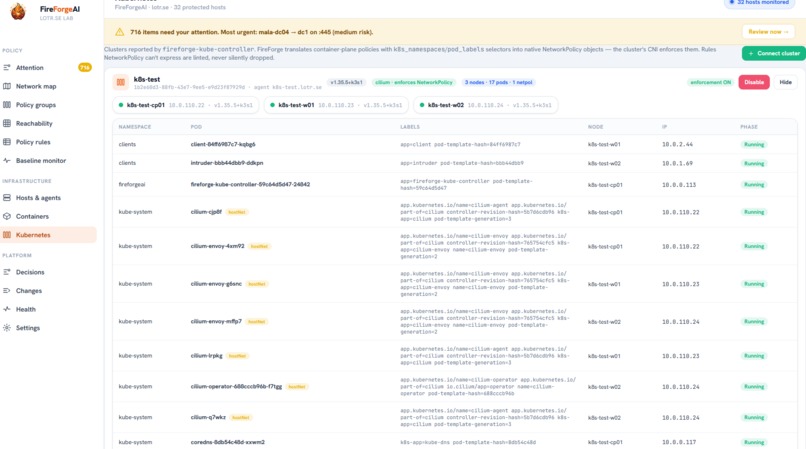This screenshot has width=806, height=449.
Task: Click the Reachability grid icon
Action: click(x=7, y=123)
